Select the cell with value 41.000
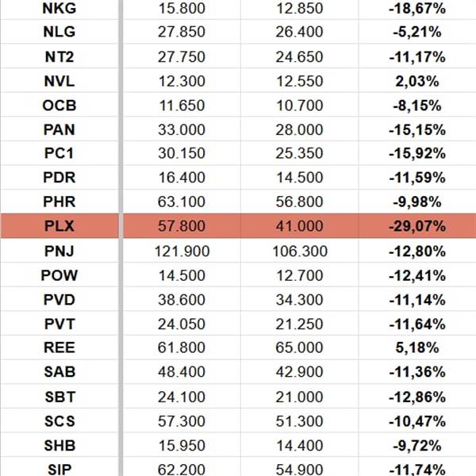 click(299, 226)
